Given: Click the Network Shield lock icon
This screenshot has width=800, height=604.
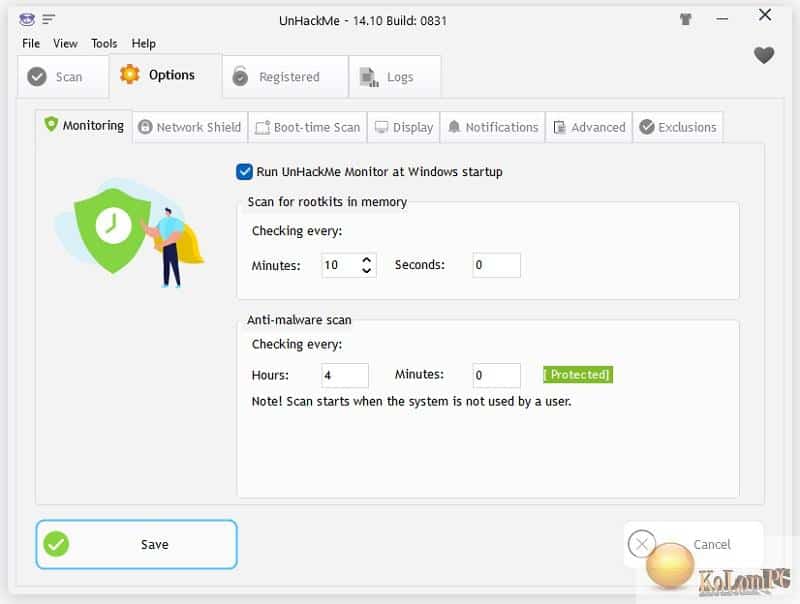Looking at the screenshot, I should [x=145, y=127].
